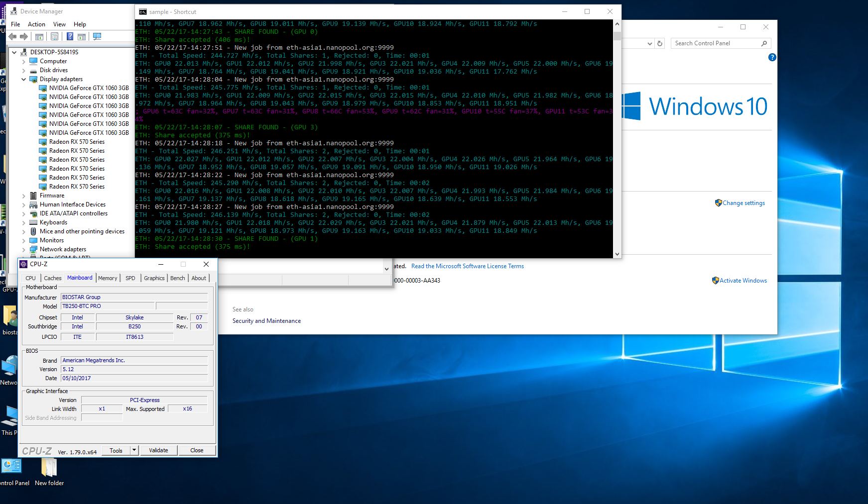The height and width of the screenshot is (504, 868).
Task: Click the console scrollbar down arrow
Action: (617, 254)
